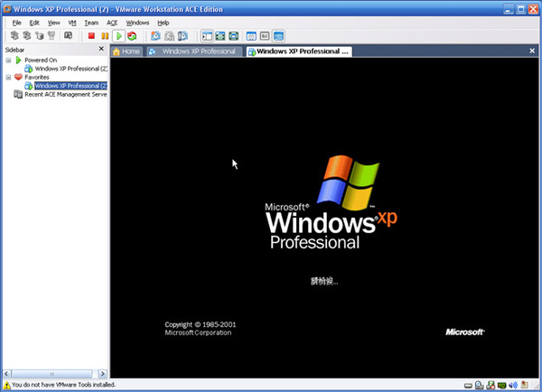Open the VM menu

coord(72,23)
